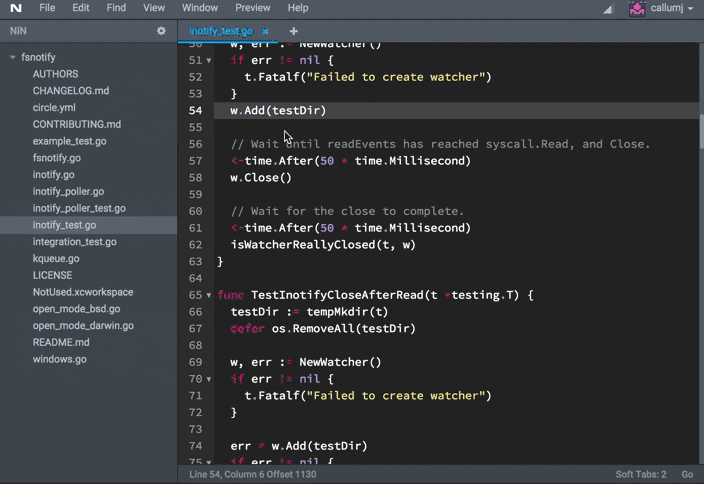Click the signal indicator icon in title bar
704x484 pixels.
pyautogui.click(x=608, y=9)
